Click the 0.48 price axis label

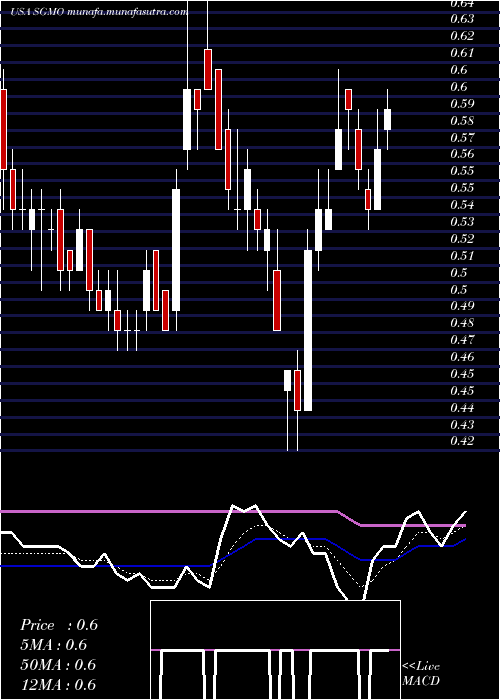tap(462, 323)
